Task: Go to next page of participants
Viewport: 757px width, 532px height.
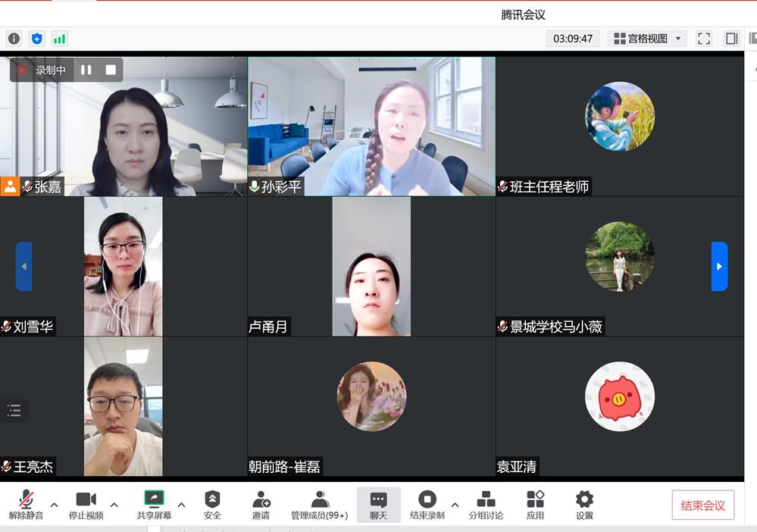Action: pyautogui.click(x=719, y=266)
